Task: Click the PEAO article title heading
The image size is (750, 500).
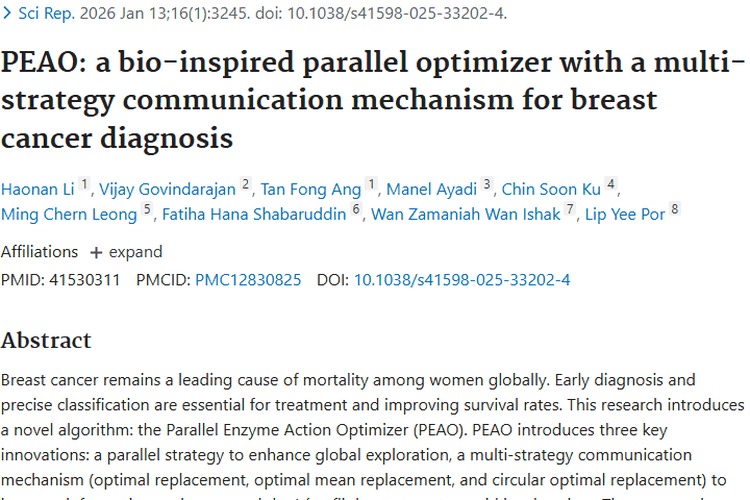Action: click(x=372, y=100)
